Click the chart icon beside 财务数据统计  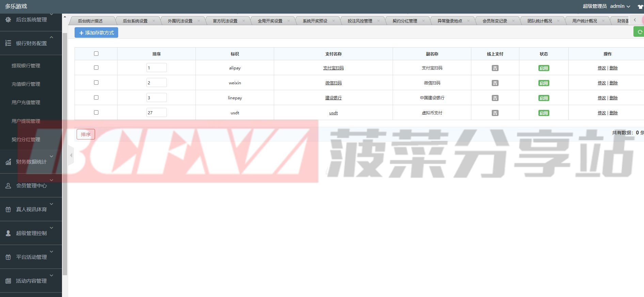pos(8,162)
